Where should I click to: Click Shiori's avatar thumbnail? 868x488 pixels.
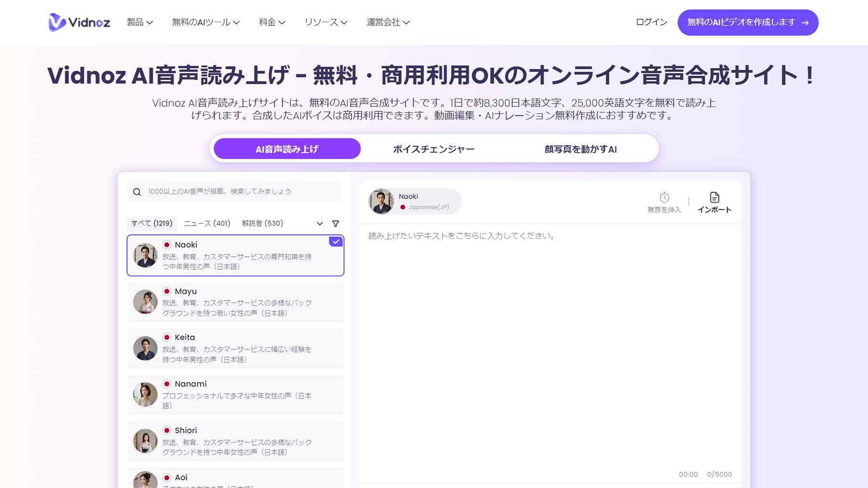pos(145,441)
